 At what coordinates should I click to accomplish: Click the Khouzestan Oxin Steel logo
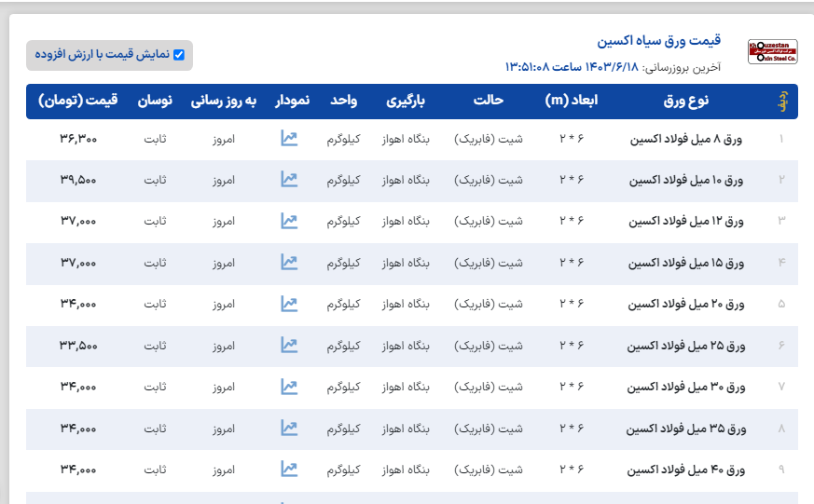click(773, 52)
